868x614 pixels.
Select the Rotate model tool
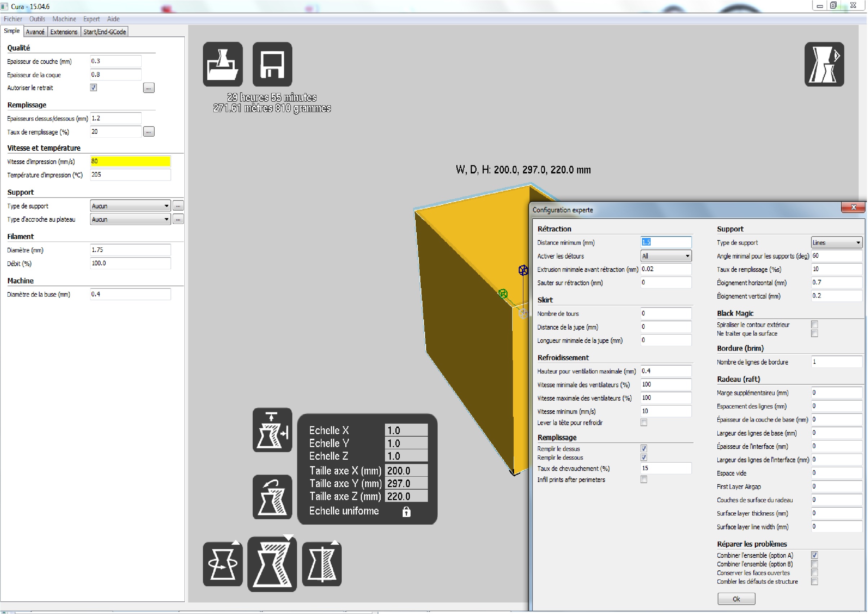tap(223, 564)
